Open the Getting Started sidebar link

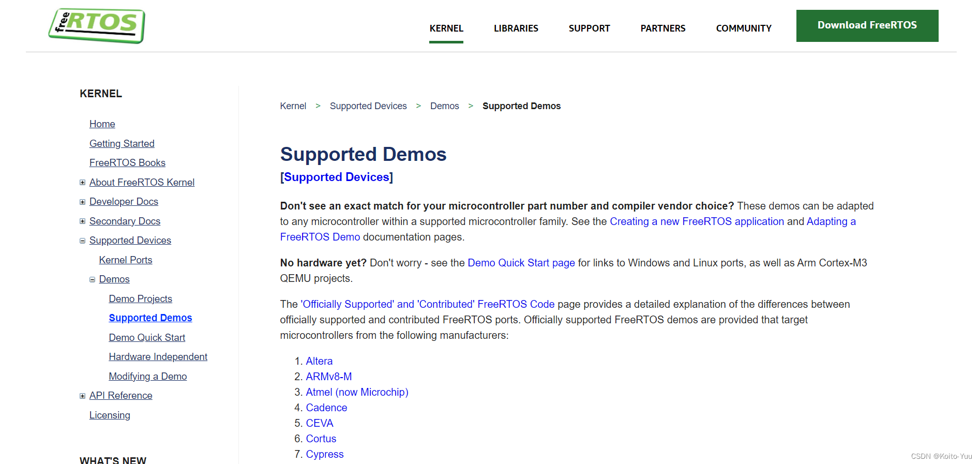coord(122,143)
